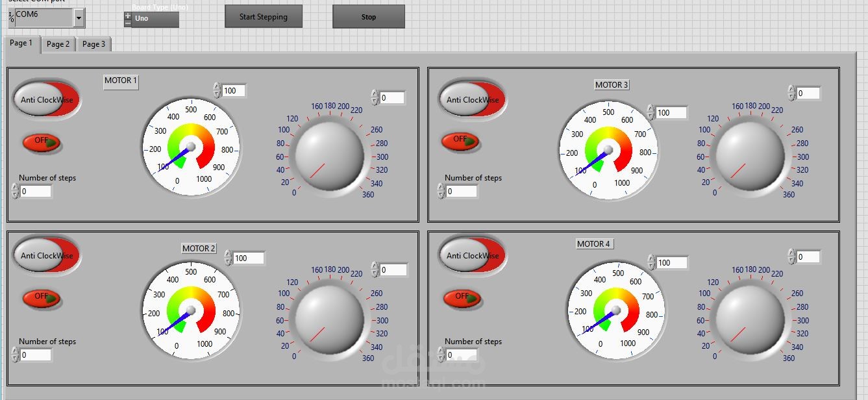
Task: Open the Select COM port dropdown
Action: [x=80, y=18]
